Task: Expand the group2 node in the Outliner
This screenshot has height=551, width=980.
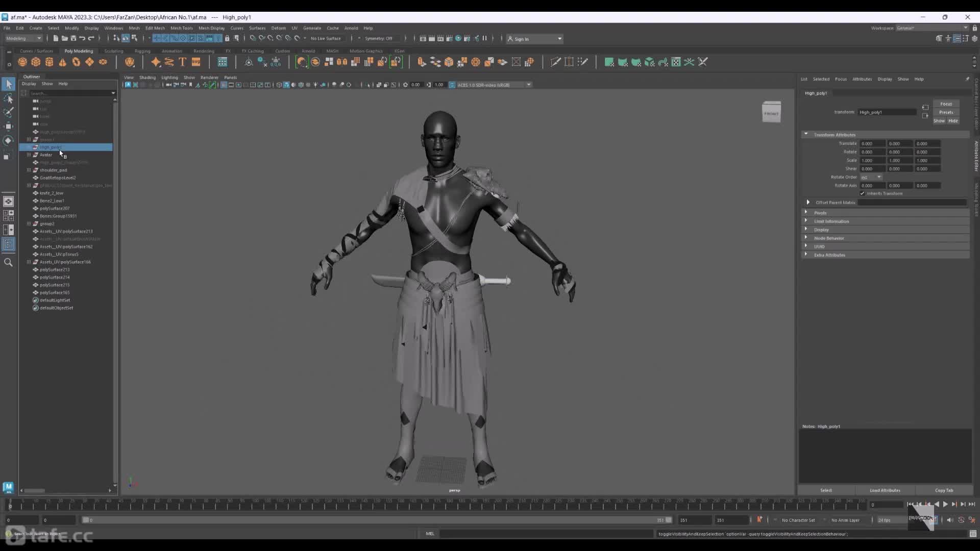Action: point(29,223)
